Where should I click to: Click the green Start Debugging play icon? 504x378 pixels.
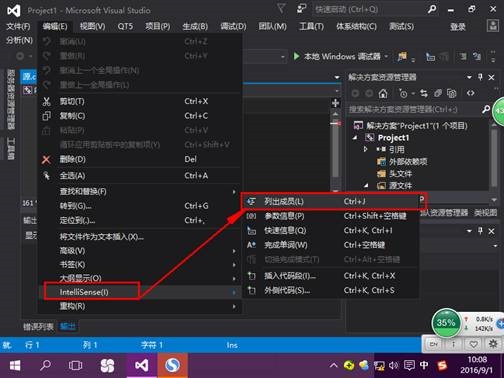pyautogui.click(x=296, y=56)
